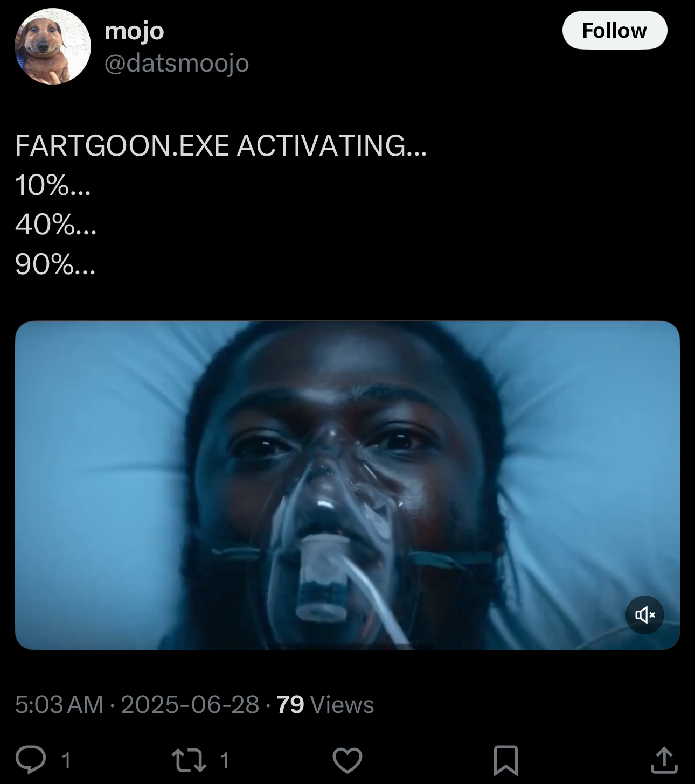Screen dimensions: 695x784
Task: Open the 5:03 AM timestamp link
Action: pos(59,704)
